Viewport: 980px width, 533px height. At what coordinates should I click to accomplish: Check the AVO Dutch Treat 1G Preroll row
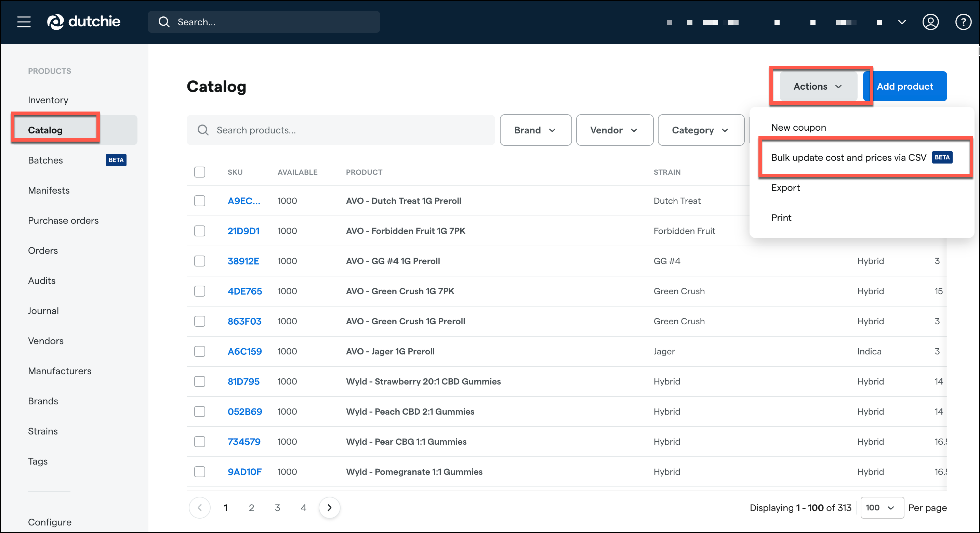point(199,200)
